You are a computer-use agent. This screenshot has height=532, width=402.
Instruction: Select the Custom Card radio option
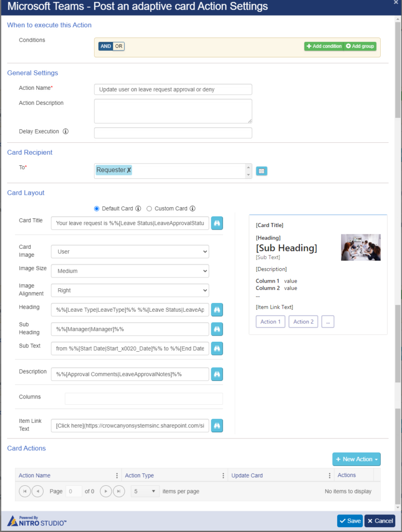tap(149, 209)
